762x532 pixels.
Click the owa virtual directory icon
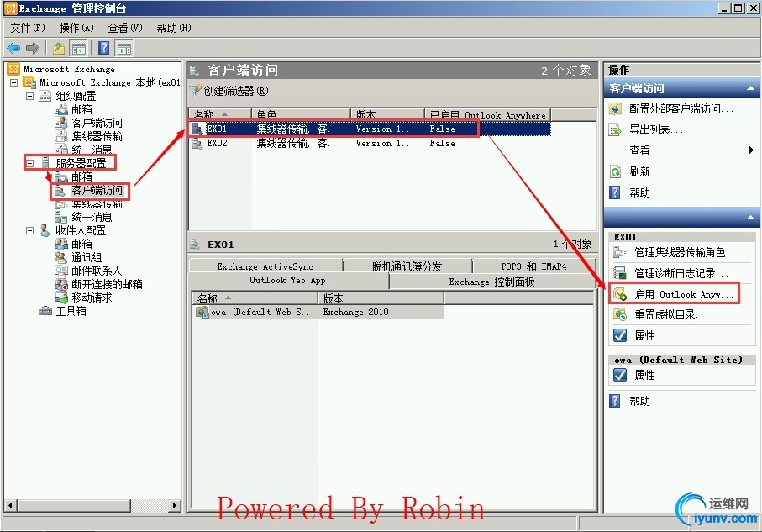coord(202,312)
